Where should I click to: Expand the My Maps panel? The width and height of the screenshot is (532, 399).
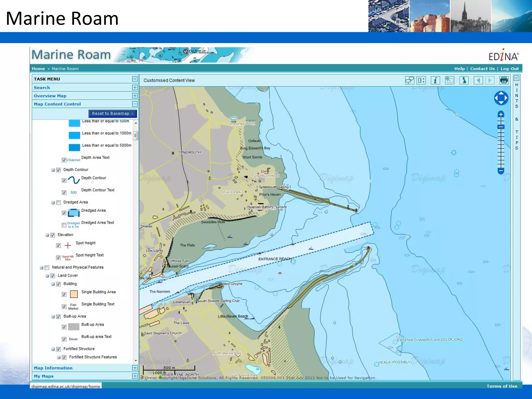pos(135,376)
